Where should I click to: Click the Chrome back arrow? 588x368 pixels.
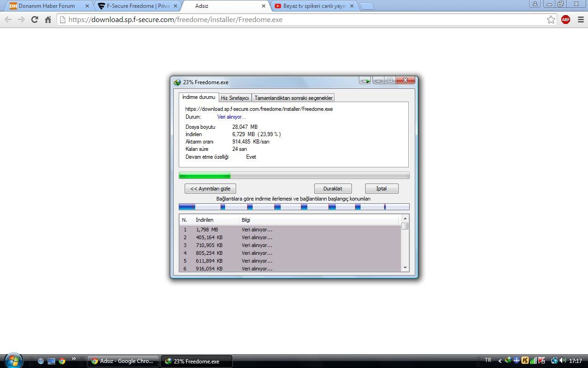[x=8, y=19]
